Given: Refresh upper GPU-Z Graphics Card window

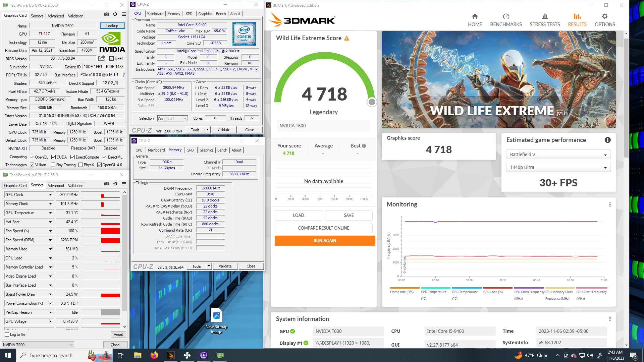Looking at the screenshot, I should pos(115,14).
